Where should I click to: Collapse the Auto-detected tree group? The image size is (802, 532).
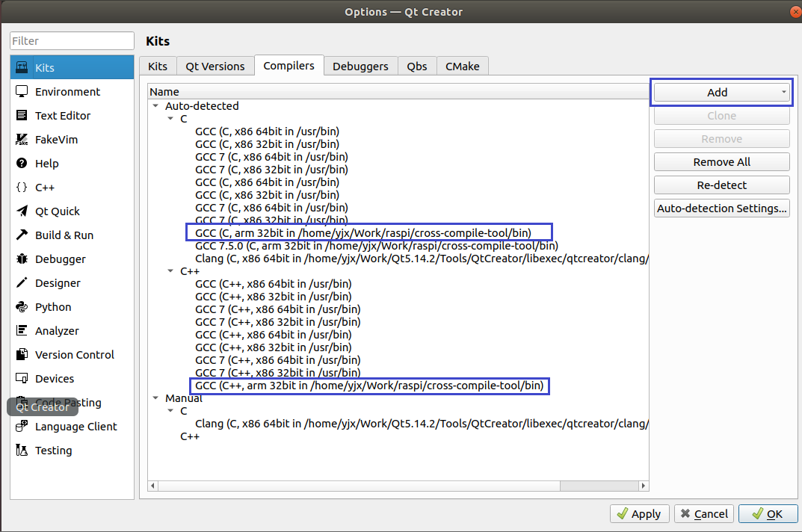click(x=155, y=106)
